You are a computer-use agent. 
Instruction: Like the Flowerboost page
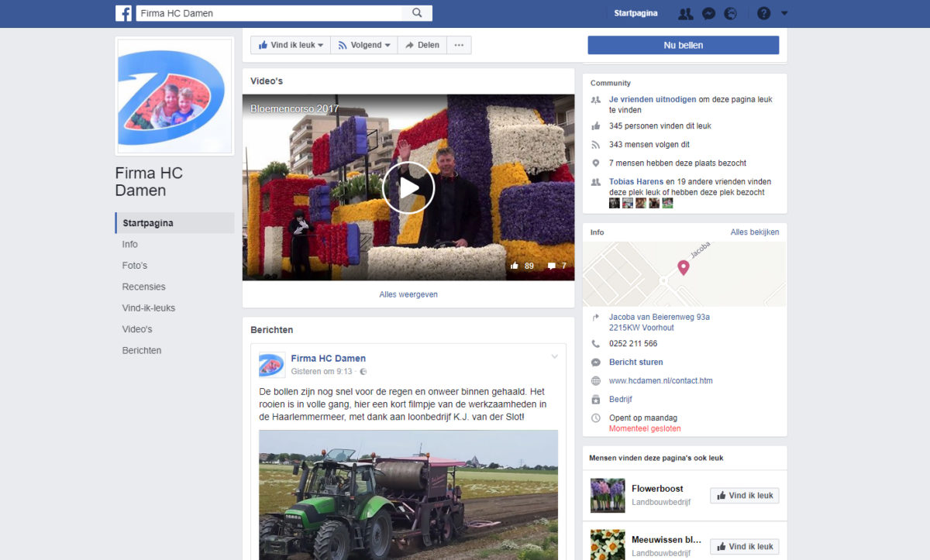tap(745, 496)
